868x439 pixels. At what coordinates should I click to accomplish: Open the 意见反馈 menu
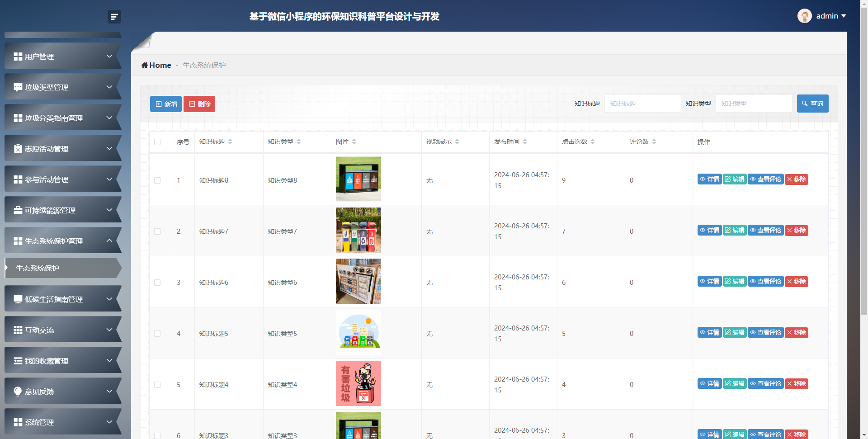(x=63, y=392)
